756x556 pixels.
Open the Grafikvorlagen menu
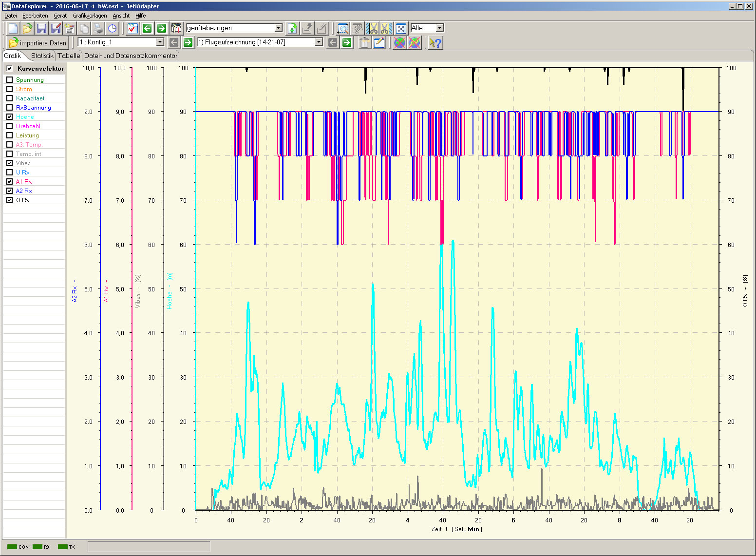(90, 16)
